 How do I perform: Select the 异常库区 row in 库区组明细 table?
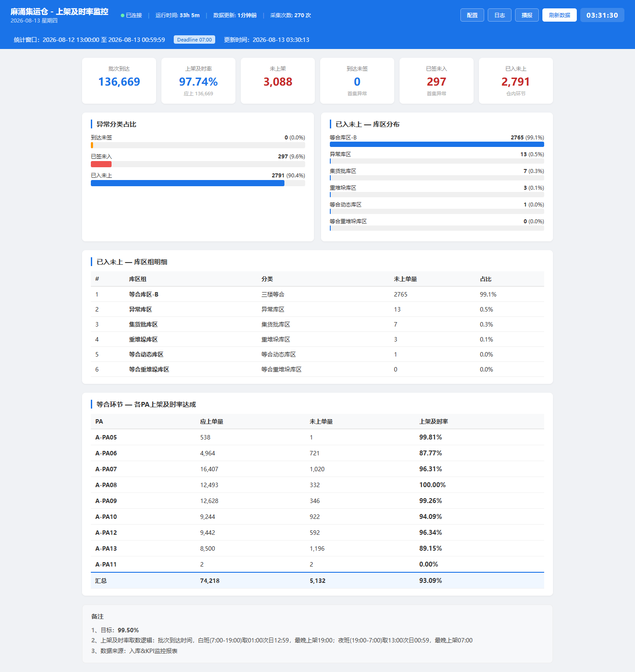(317, 309)
